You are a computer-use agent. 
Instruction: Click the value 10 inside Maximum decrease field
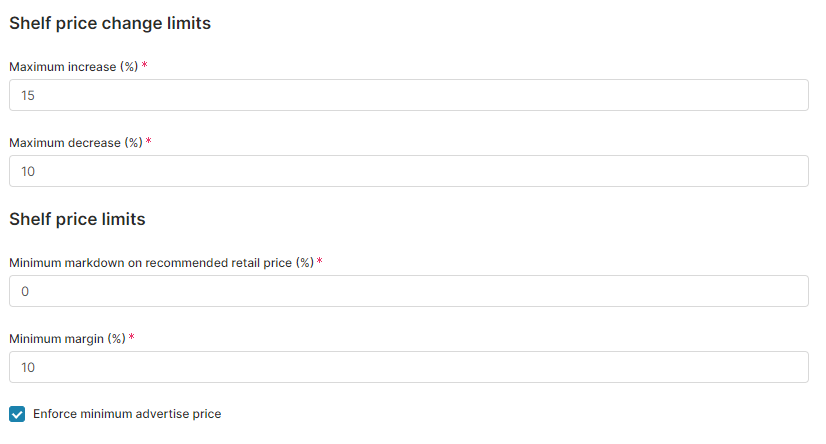point(28,171)
